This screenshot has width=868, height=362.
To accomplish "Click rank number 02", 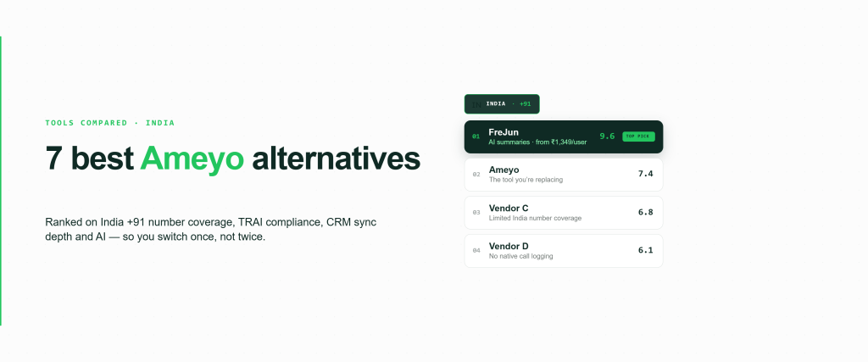I will pyautogui.click(x=476, y=175).
